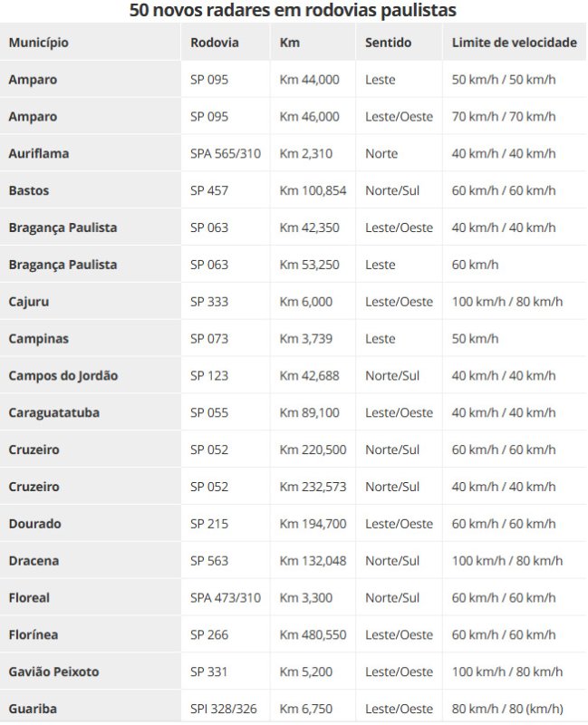The image size is (588, 725).
Task: Select the Gavião Peixoto municipality cell
Action: click(53, 672)
